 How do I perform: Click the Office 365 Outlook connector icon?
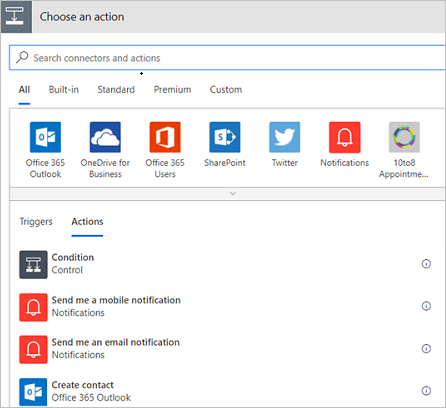pyautogui.click(x=45, y=137)
